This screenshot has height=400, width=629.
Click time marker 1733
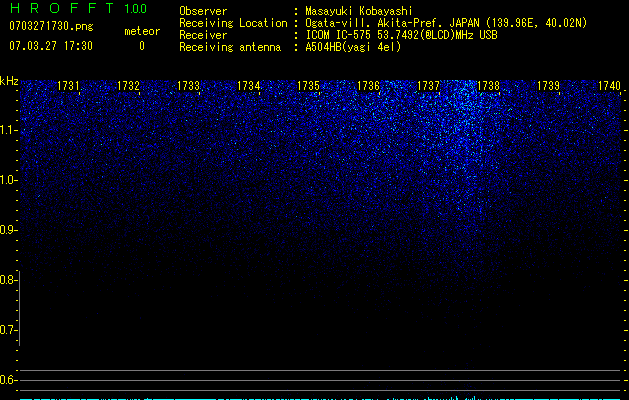pyautogui.click(x=188, y=86)
